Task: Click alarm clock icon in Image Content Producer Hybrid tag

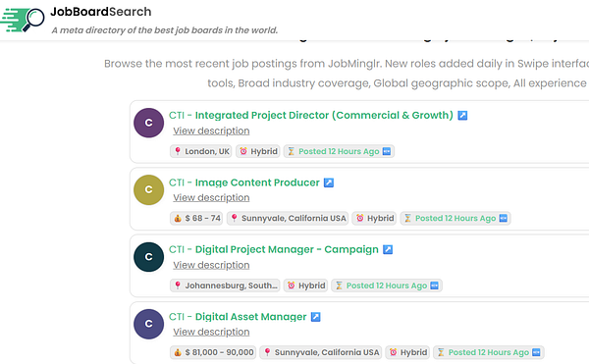Action: point(360,218)
